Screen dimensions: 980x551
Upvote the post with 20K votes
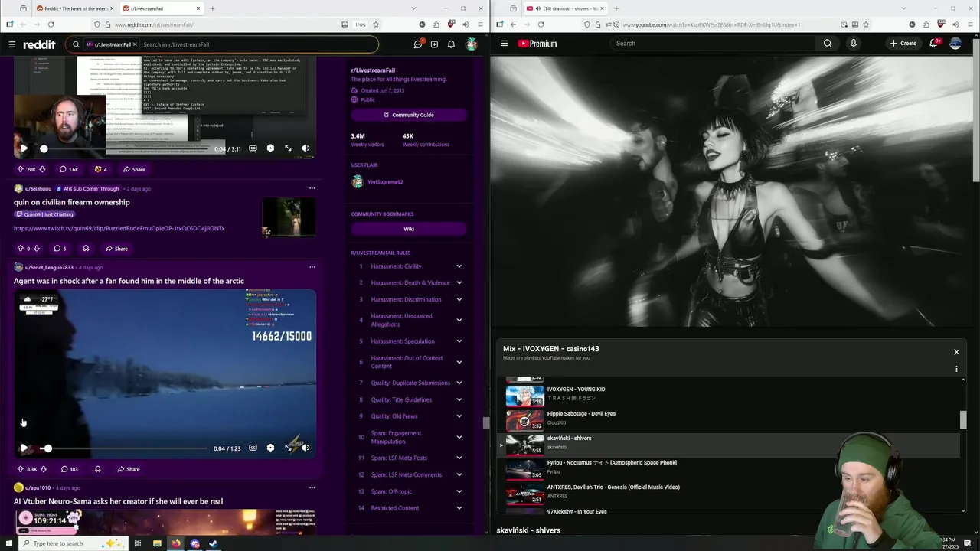pyautogui.click(x=21, y=169)
